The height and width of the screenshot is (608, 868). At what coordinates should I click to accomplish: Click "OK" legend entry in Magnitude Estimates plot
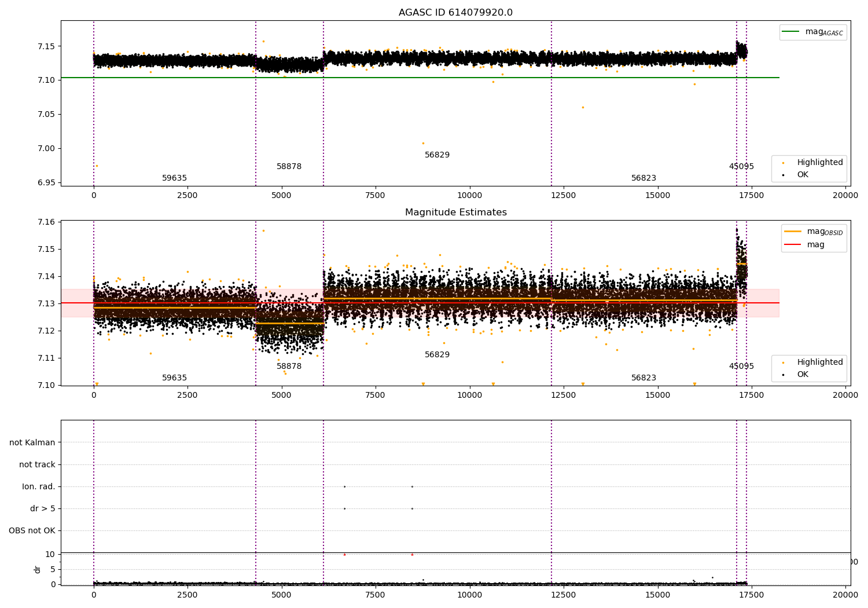click(x=796, y=375)
